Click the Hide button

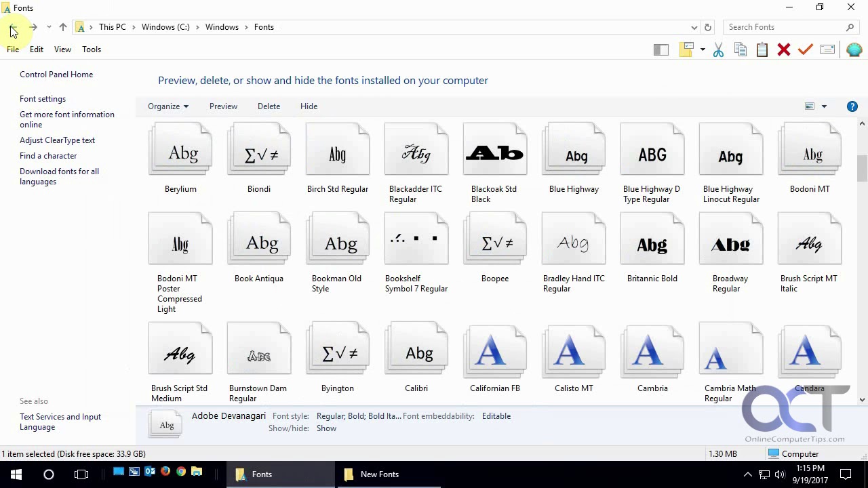point(309,106)
